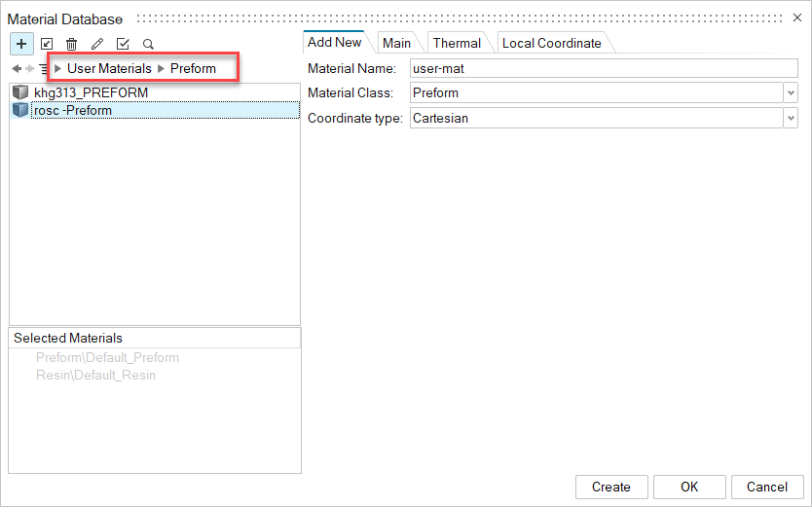Click the cube icon beside khg313_PREFORM
This screenshot has width=812, height=507.
click(x=20, y=92)
